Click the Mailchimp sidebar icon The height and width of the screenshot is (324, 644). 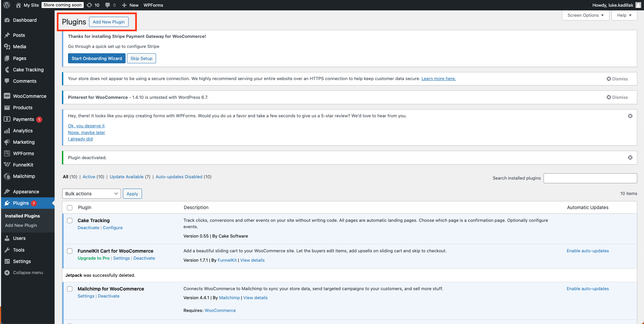click(x=7, y=176)
